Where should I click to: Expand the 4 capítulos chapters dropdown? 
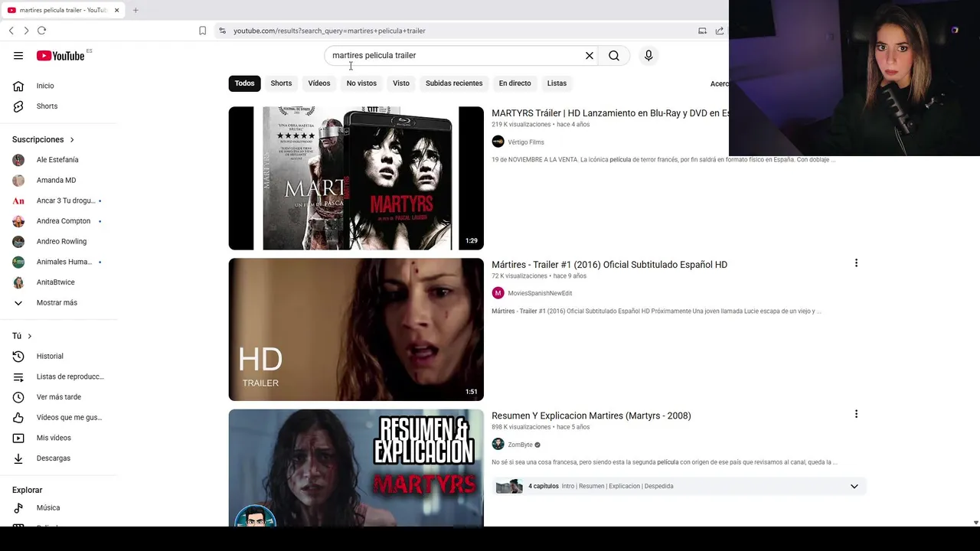click(854, 486)
